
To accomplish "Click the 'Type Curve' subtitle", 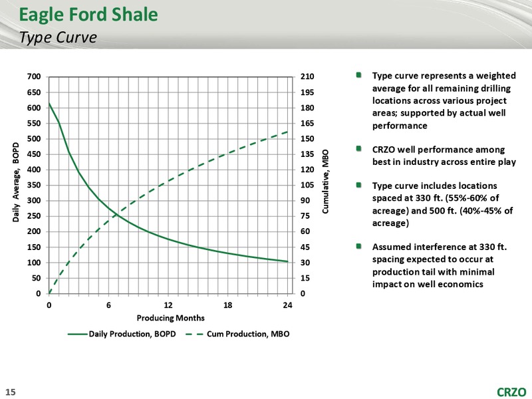I will [x=58, y=37].
